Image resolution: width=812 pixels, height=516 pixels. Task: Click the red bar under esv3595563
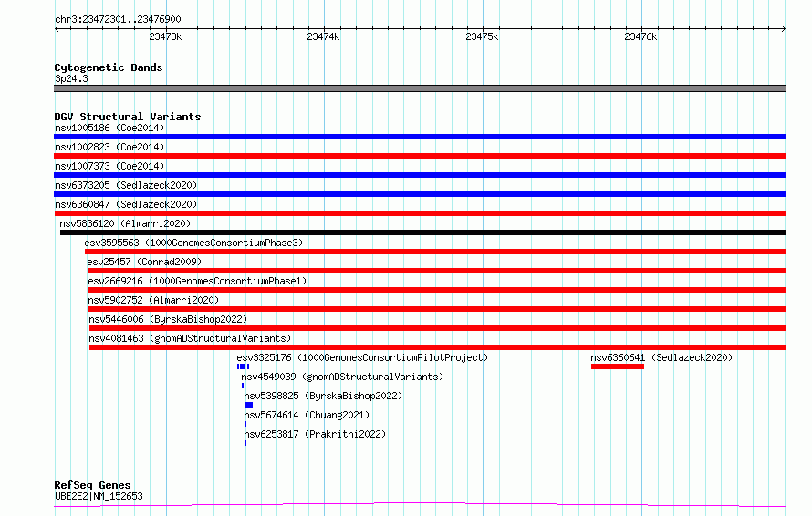pyautogui.click(x=435, y=252)
